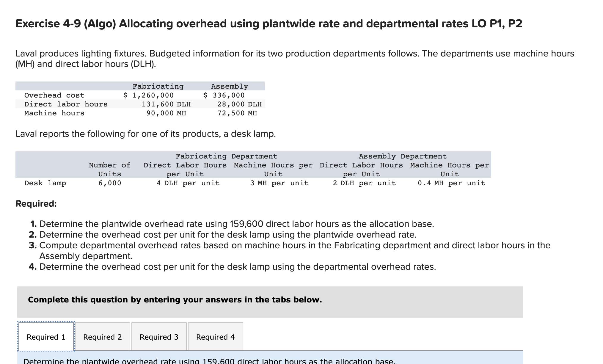Select the Overhead cost row label
Screen dimensions: 603x364
(x=54, y=95)
